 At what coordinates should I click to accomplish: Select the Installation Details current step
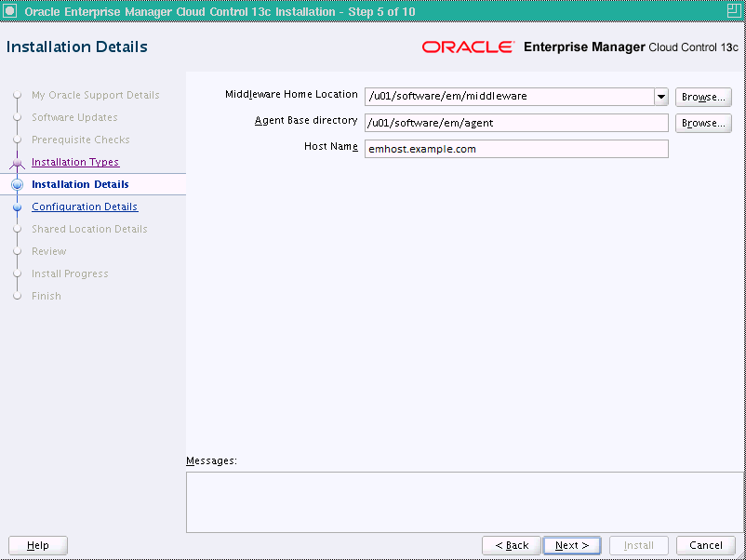click(x=80, y=184)
